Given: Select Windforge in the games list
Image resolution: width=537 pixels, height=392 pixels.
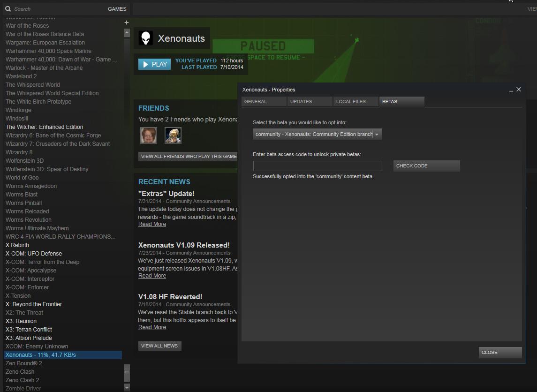Looking at the screenshot, I should (18, 110).
